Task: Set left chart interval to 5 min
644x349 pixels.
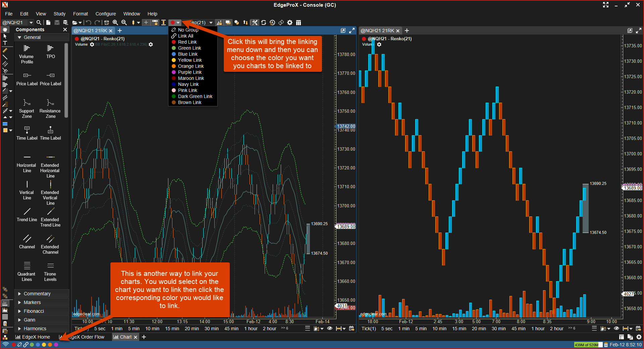Action: coord(134,329)
